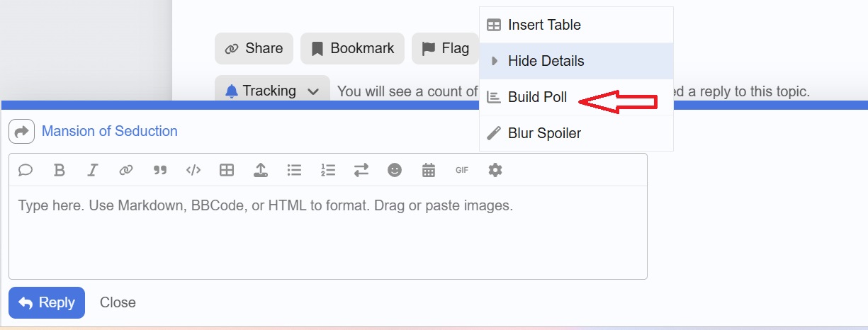Insert a date with the calendar icon
This screenshot has width=868, height=330.
click(428, 170)
